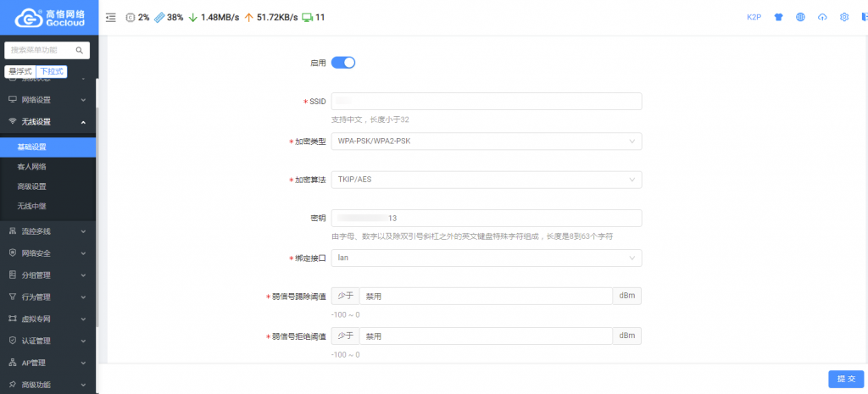Image resolution: width=868 pixels, height=394 pixels.
Task: Collapse the 无线设置 menu chevron
Action: coord(83,122)
